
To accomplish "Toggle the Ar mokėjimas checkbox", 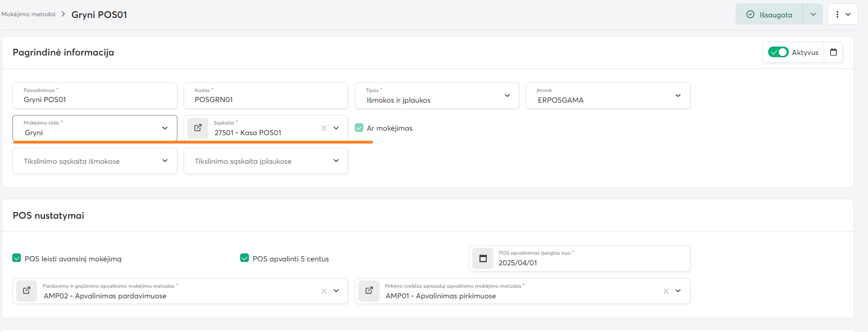I will (359, 128).
